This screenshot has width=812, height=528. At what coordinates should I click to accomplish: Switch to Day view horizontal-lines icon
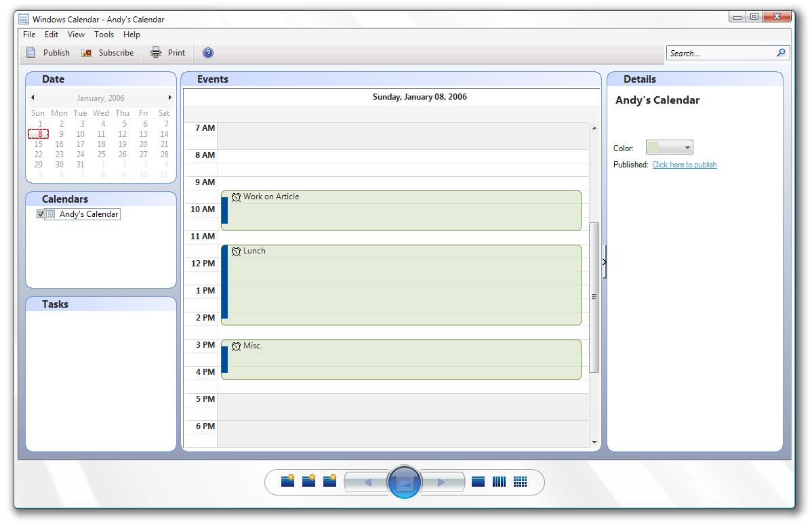(x=478, y=482)
